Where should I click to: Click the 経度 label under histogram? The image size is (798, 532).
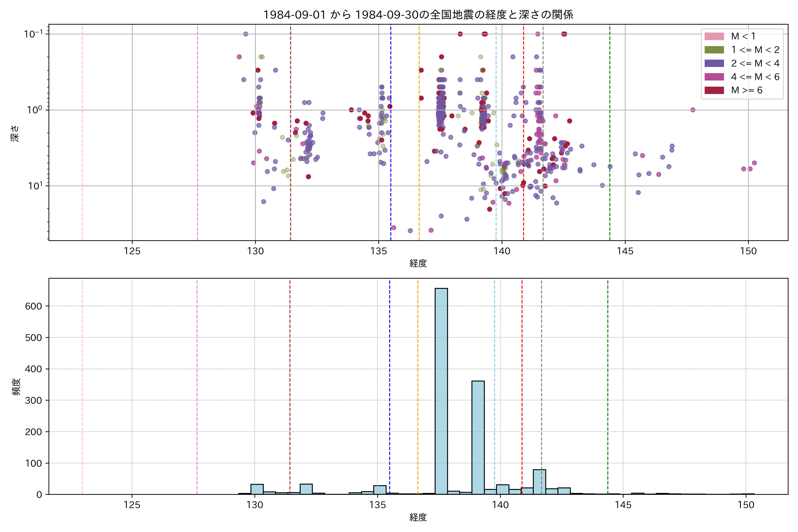[418, 517]
